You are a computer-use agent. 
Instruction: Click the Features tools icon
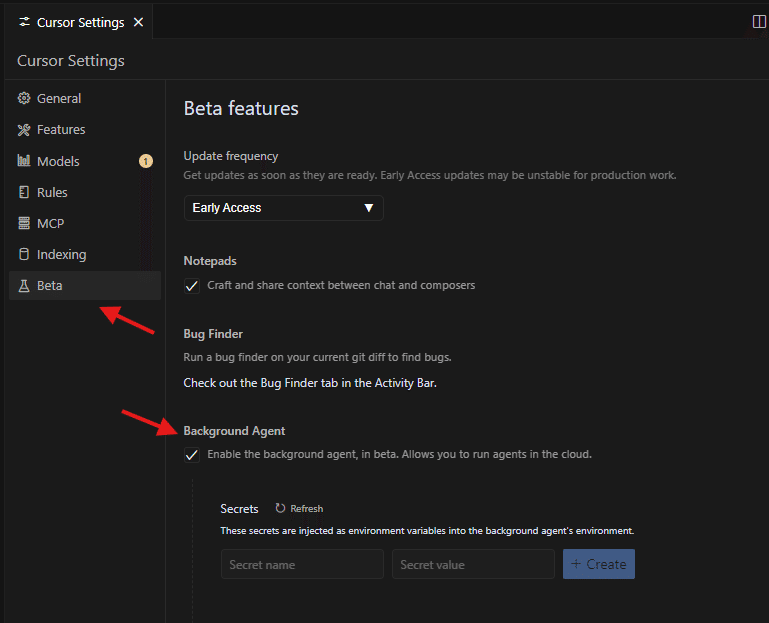(x=25, y=130)
